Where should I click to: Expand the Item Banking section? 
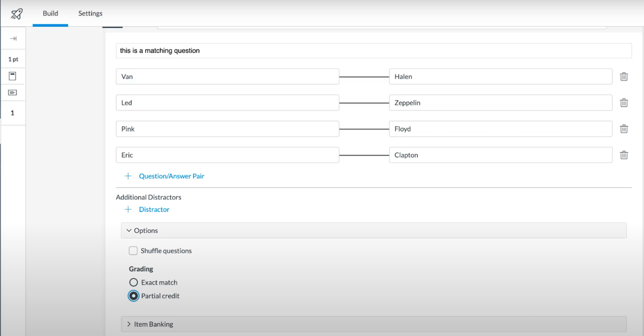coord(374,324)
